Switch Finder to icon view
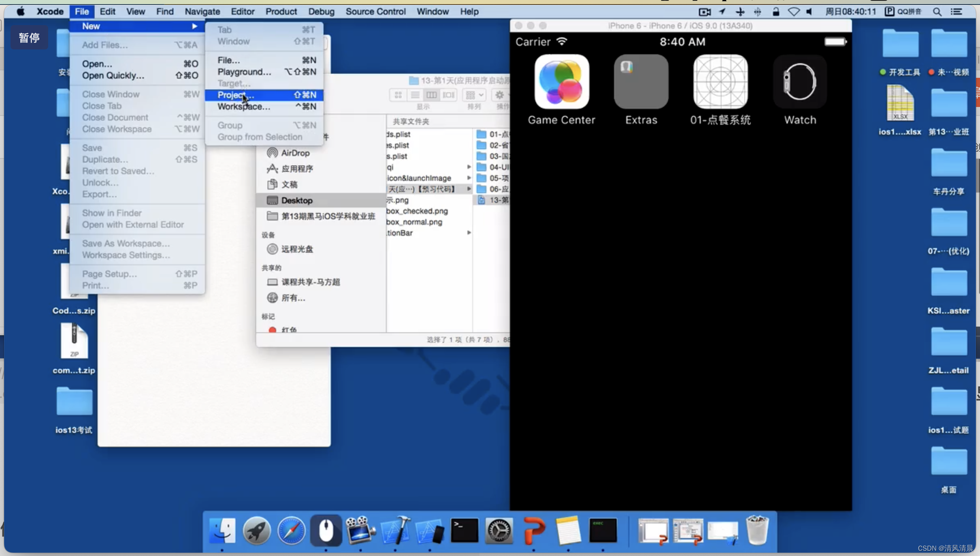 [398, 95]
